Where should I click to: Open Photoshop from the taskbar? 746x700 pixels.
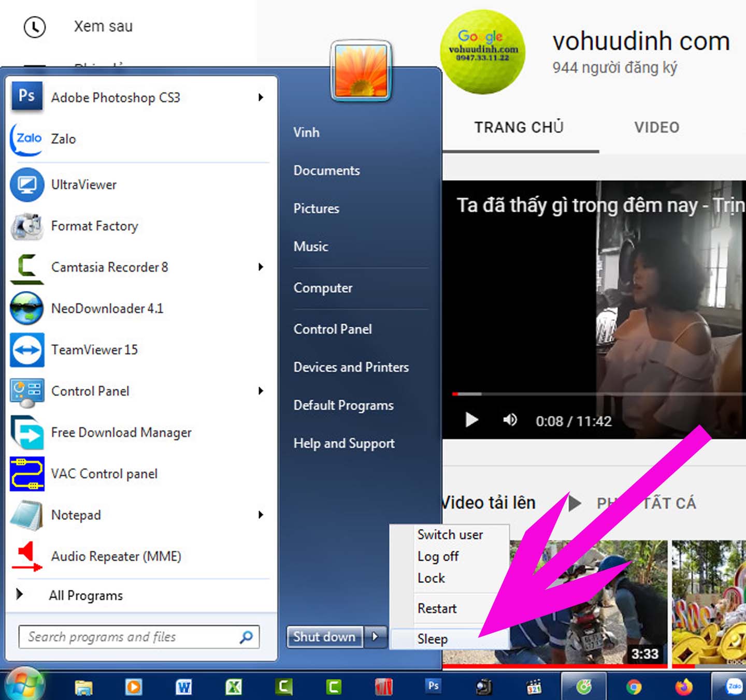(433, 686)
